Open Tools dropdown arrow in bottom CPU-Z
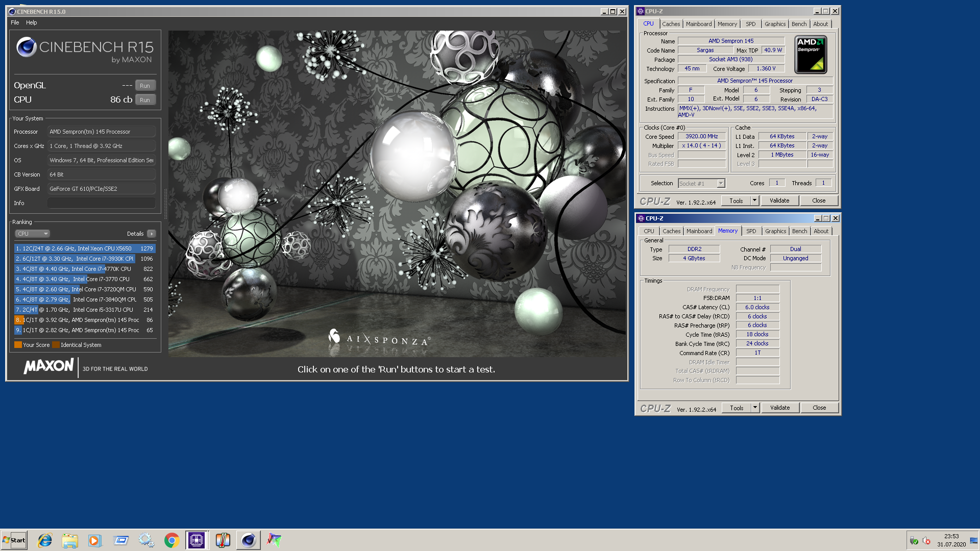The height and width of the screenshot is (551, 980). [755, 408]
